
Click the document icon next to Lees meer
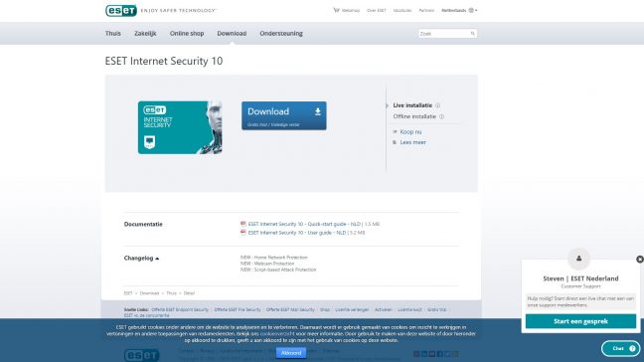point(395,142)
